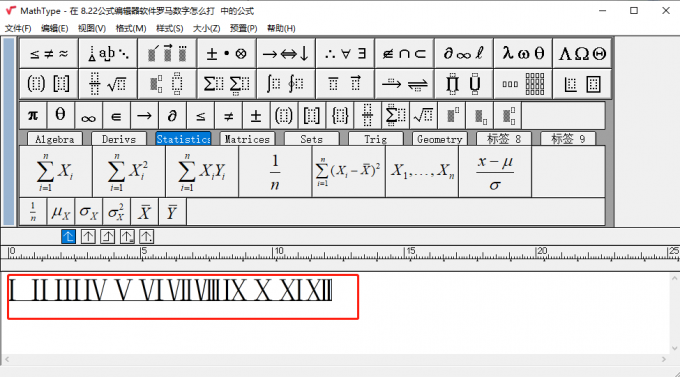Open products and set theory templates palette

(x=464, y=83)
